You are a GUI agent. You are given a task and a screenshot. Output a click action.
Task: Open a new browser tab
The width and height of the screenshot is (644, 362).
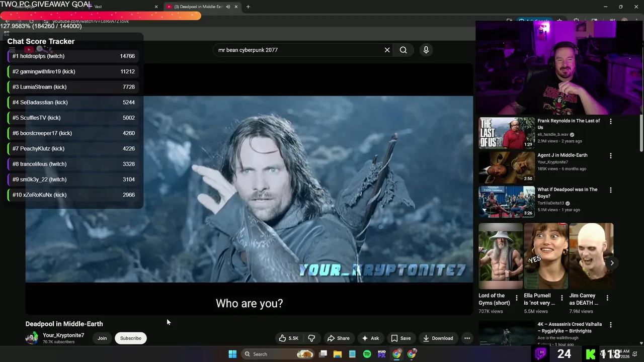click(248, 7)
